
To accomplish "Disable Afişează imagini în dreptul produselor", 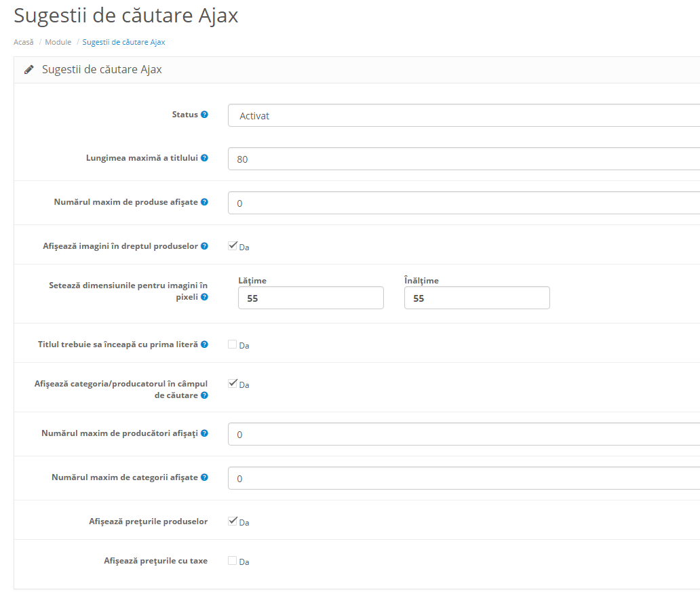I will pos(233,245).
